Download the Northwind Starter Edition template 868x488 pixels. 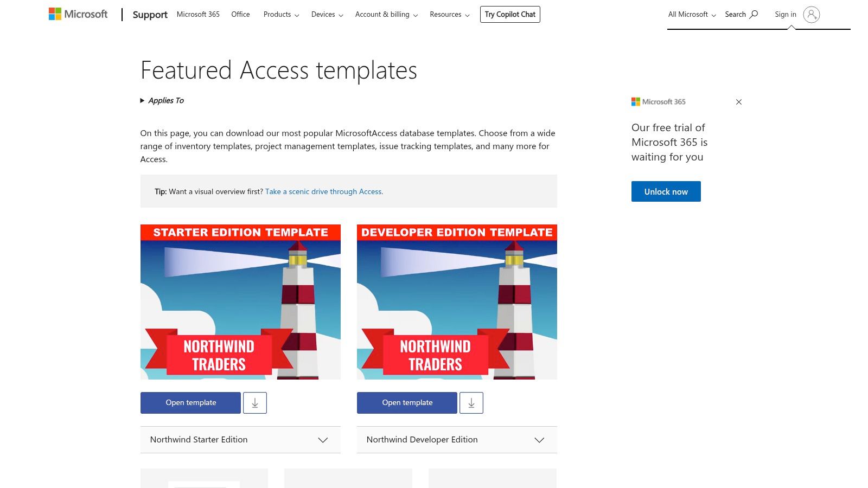255,402
